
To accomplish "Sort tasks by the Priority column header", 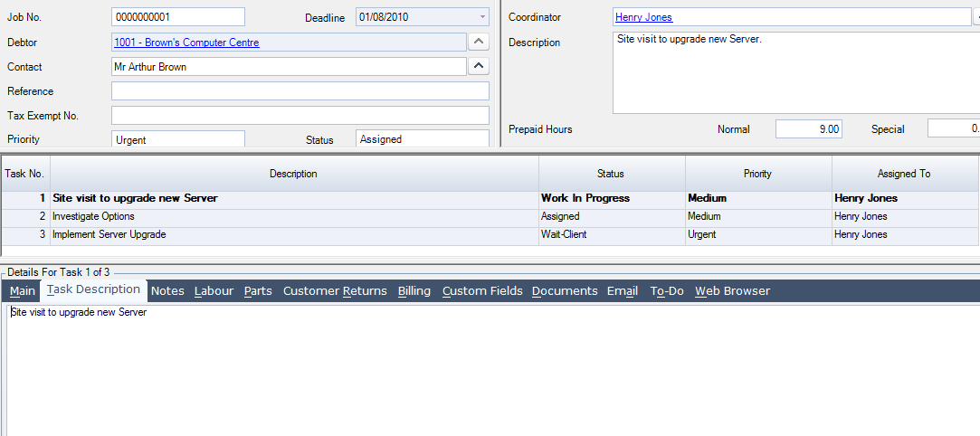I will [758, 174].
